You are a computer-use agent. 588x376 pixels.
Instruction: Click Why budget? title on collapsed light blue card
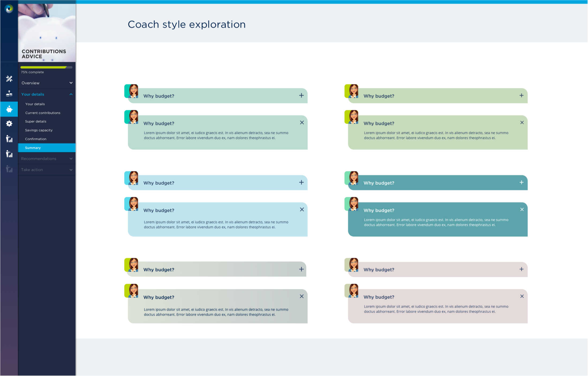coord(159,183)
